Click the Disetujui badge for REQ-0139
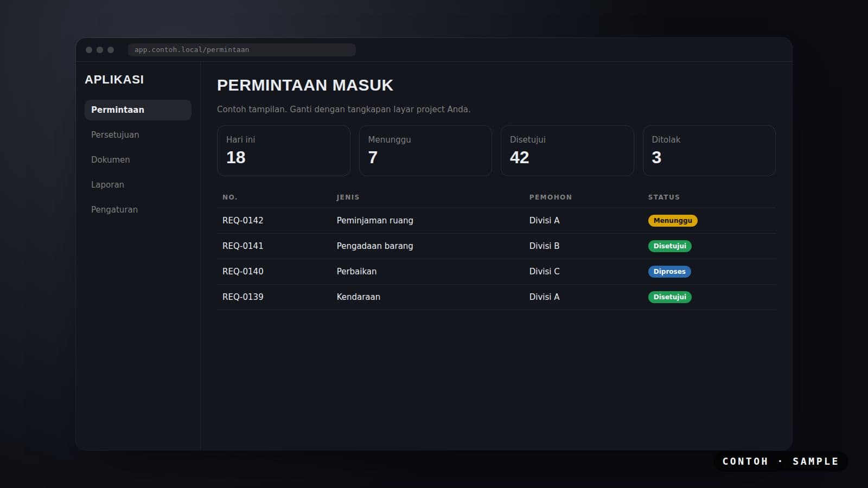868x488 pixels. pyautogui.click(x=670, y=297)
